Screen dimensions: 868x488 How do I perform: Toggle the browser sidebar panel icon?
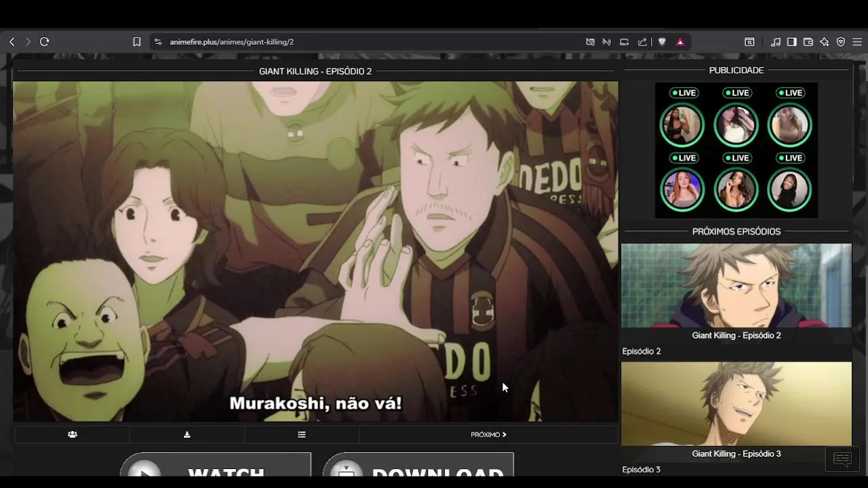click(792, 42)
